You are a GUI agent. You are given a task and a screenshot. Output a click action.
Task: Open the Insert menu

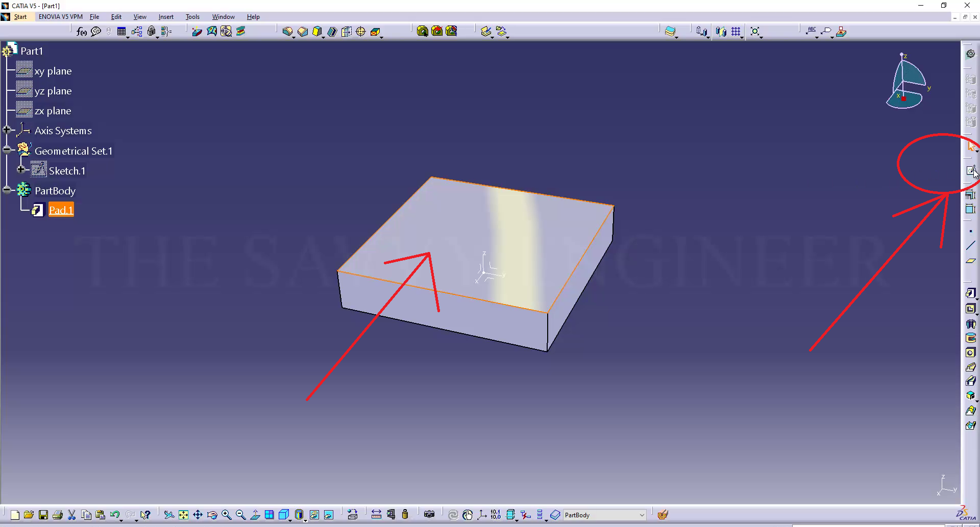pyautogui.click(x=166, y=17)
